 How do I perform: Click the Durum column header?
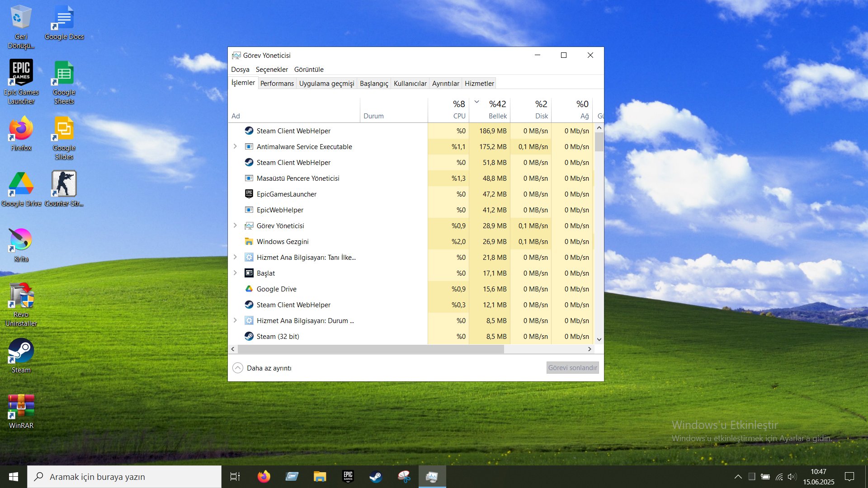pyautogui.click(x=394, y=110)
